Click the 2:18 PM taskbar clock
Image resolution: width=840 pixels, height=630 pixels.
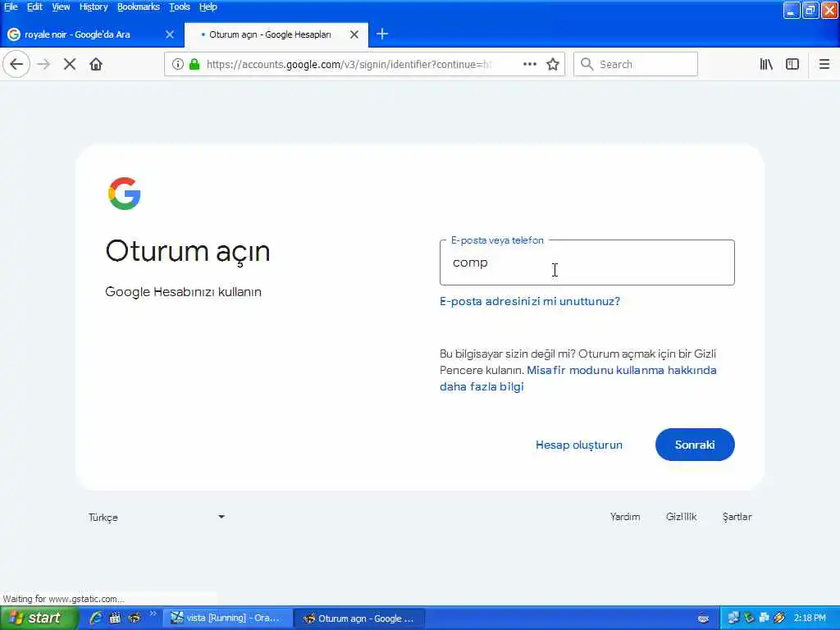coord(810,619)
